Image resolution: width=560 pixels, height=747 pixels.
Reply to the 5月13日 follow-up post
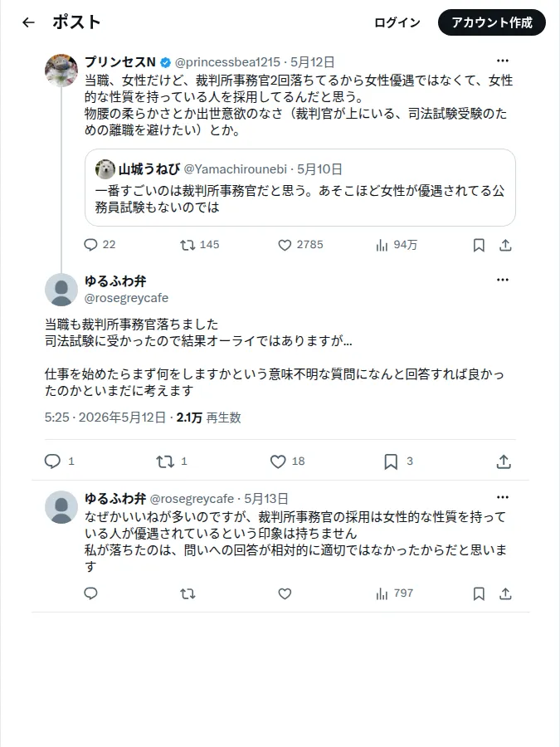click(x=90, y=593)
